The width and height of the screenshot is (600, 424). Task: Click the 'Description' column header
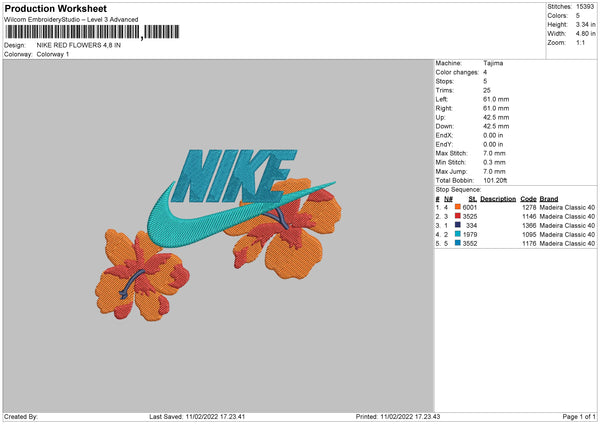(498, 199)
